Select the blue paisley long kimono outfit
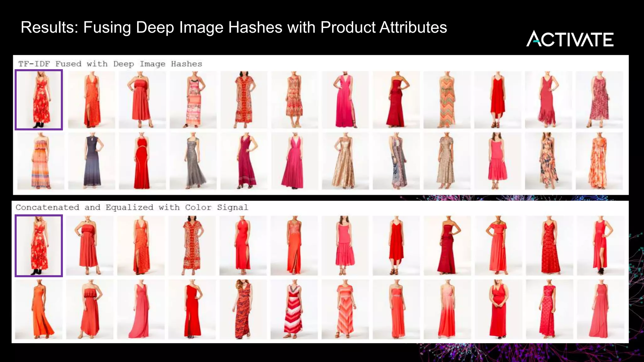Screen dimensions: 644x362 click(396, 161)
